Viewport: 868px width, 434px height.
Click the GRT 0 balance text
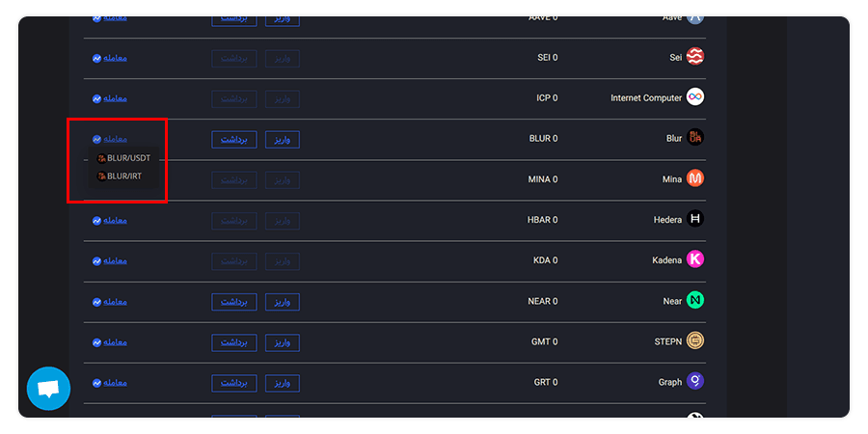coord(546,382)
